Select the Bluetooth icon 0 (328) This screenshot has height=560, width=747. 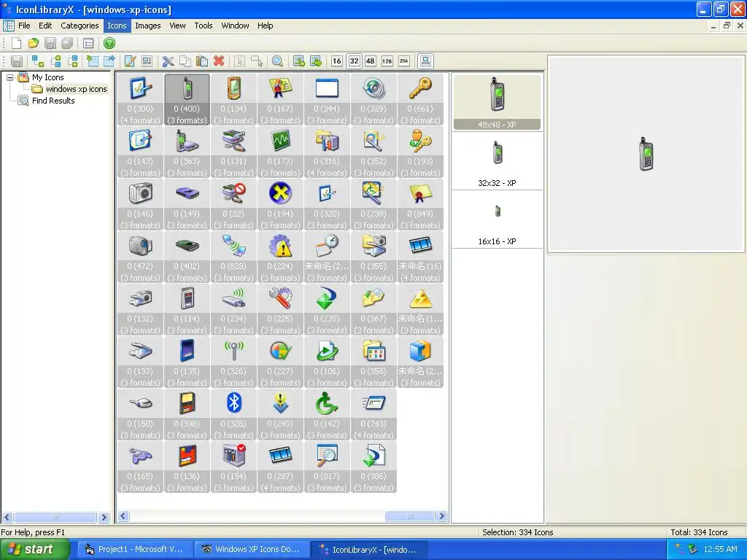pyautogui.click(x=233, y=414)
